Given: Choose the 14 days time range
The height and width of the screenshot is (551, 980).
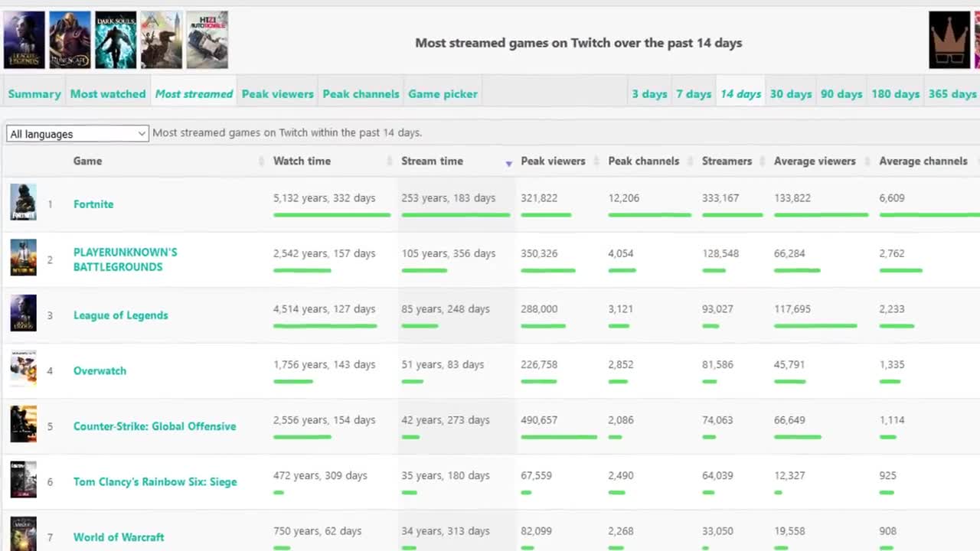Looking at the screenshot, I should pos(740,93).
